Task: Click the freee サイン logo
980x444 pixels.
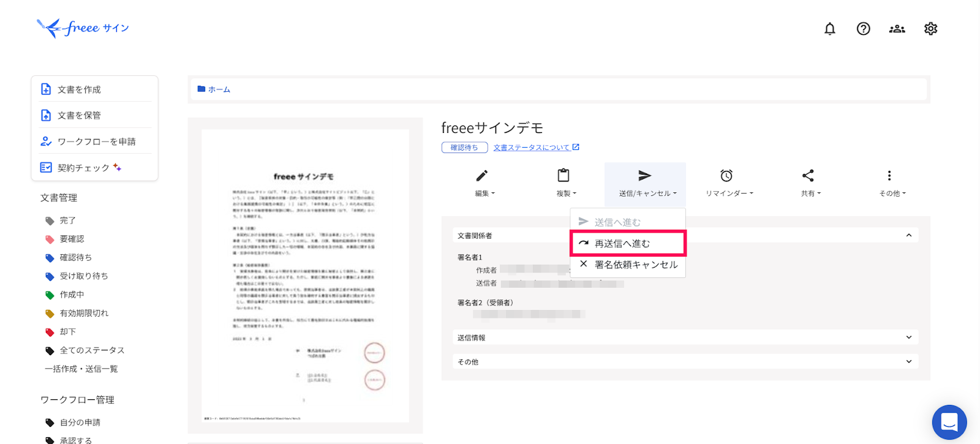Action: [83, 28]
